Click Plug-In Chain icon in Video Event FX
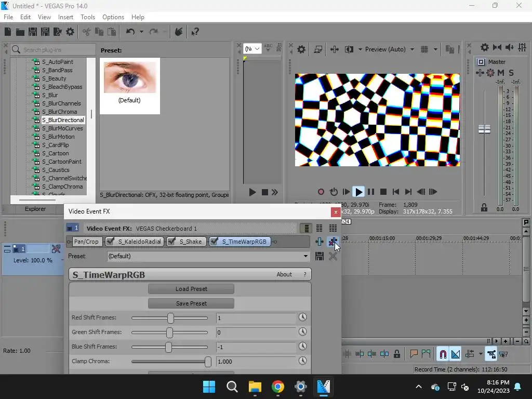The height and width of the screenshot is (399, 532). click(320, 242)
